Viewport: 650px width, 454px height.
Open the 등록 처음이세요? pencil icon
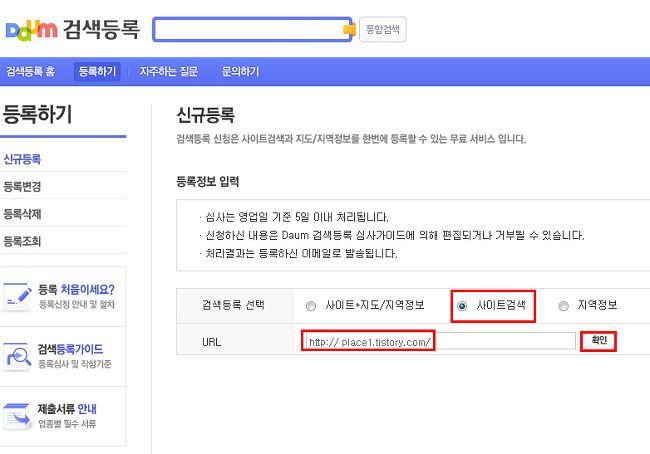point(17,296)
